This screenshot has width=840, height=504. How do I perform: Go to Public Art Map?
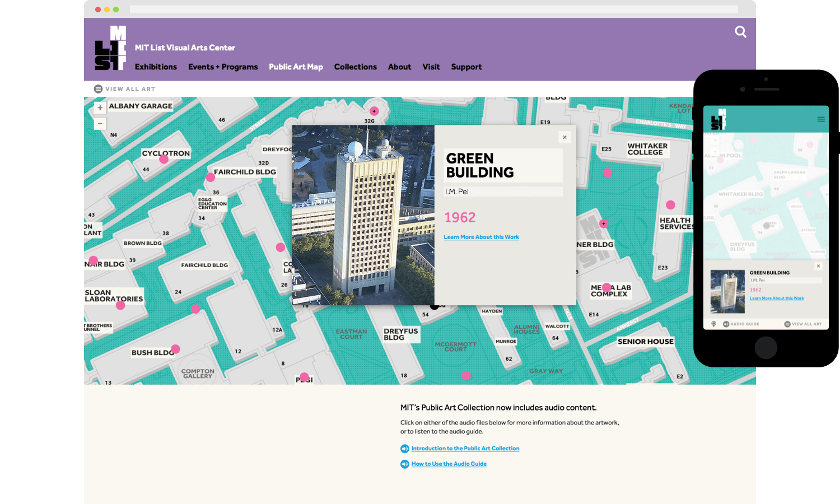(x=296, y=67)
